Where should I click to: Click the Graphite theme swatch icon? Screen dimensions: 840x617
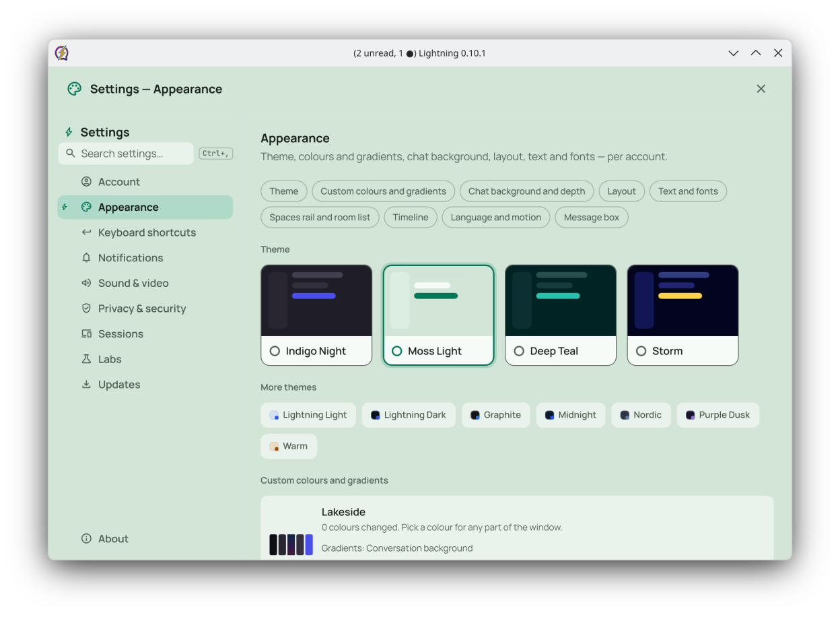pos(475,415)
